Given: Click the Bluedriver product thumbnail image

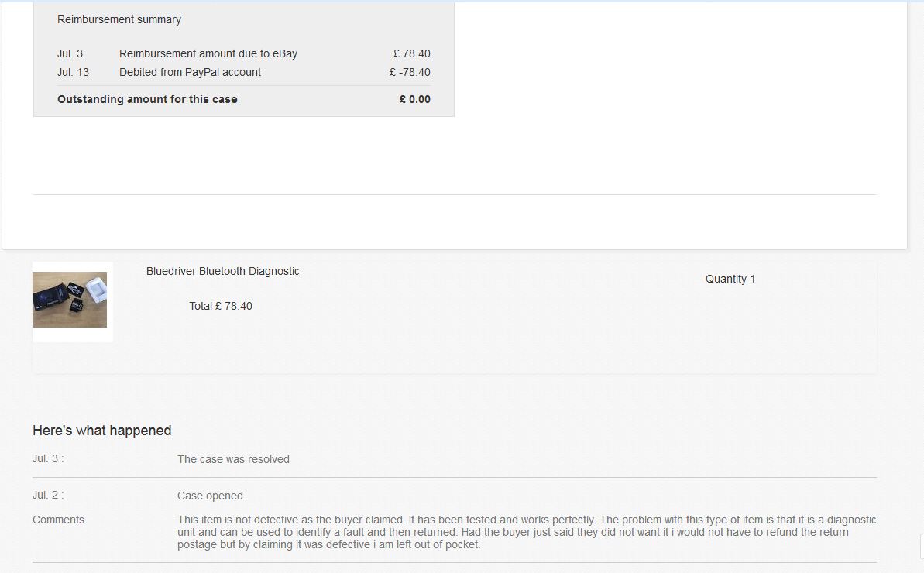Looking at the screenshot, I should (70, 300).
